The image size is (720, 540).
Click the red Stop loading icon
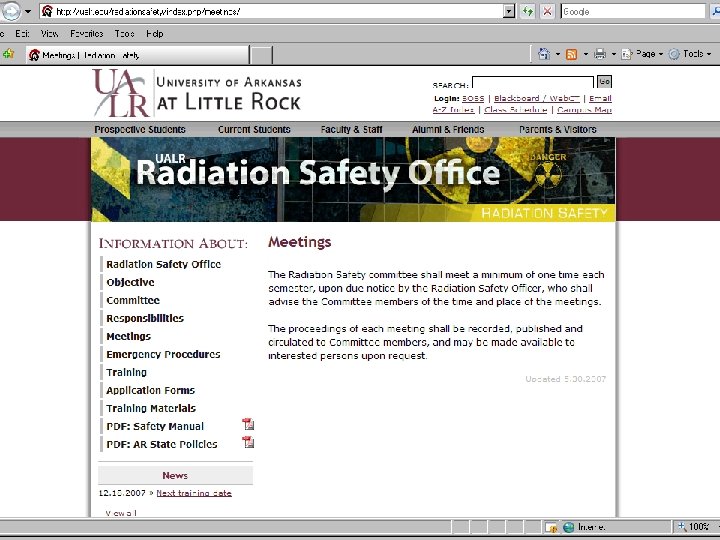[547, 11]
